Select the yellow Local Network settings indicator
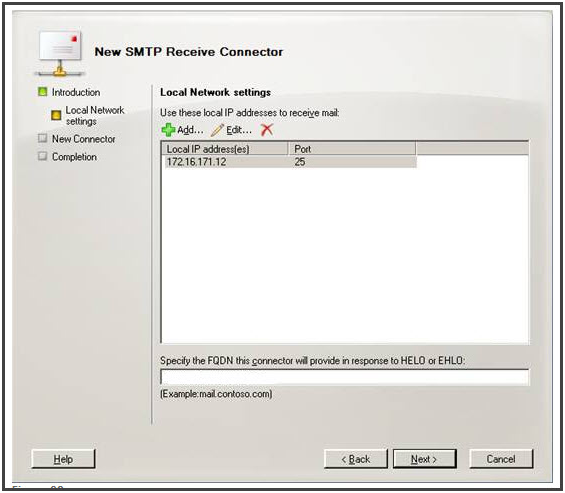The image size is (565, 493). (x=56, y=115)
